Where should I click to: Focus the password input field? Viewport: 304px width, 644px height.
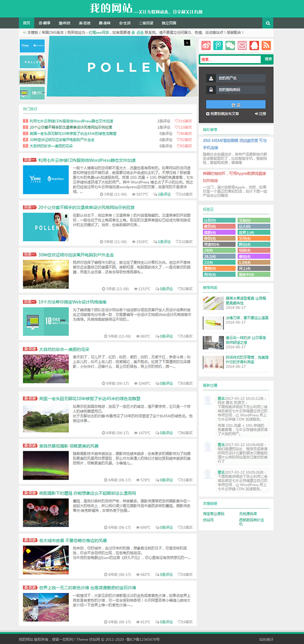240,90
